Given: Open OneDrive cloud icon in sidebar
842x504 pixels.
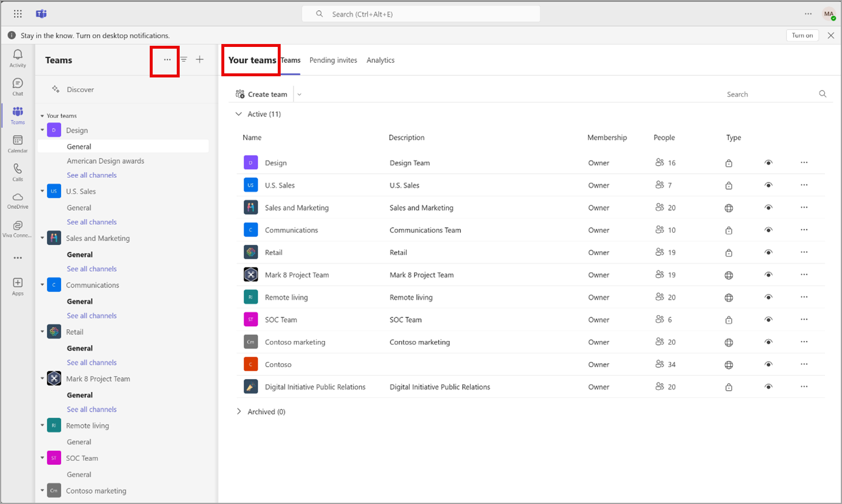Looking at the screenshot, I should (x=18, y=197).
